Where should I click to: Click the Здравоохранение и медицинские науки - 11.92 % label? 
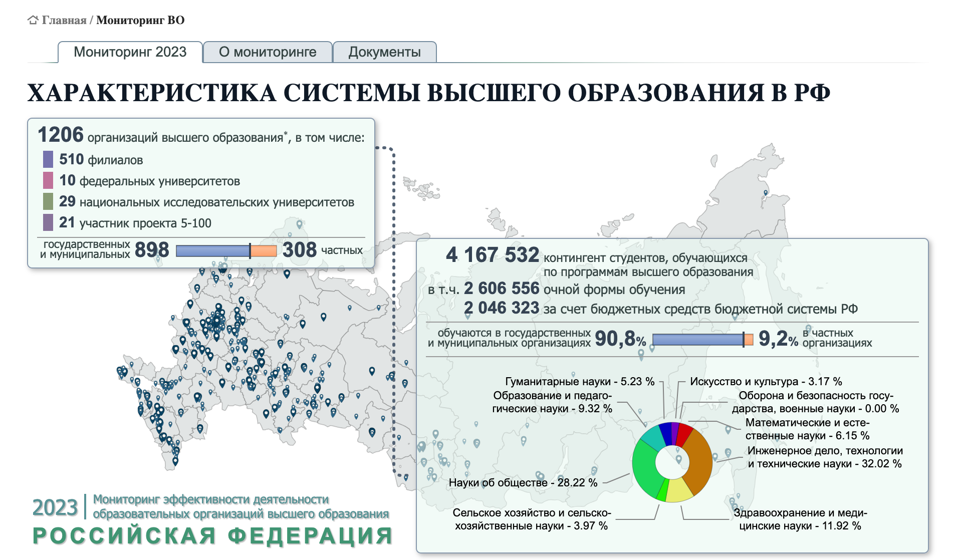(800, 519)
